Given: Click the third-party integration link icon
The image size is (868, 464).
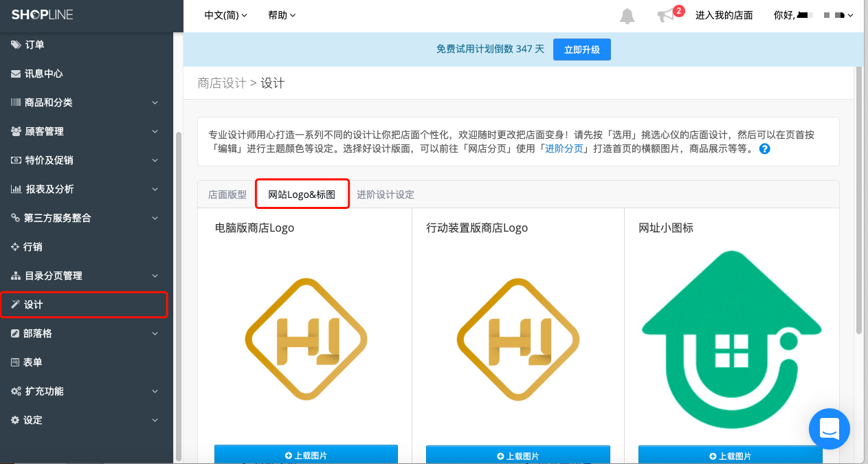Looking at the screenshot, I should click(x=16, y=218).
